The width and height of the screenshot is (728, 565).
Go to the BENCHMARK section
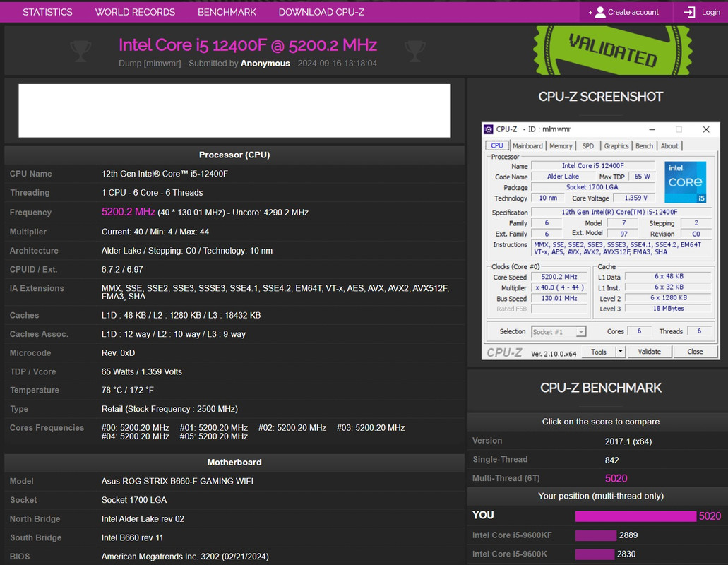pos(227,12)
